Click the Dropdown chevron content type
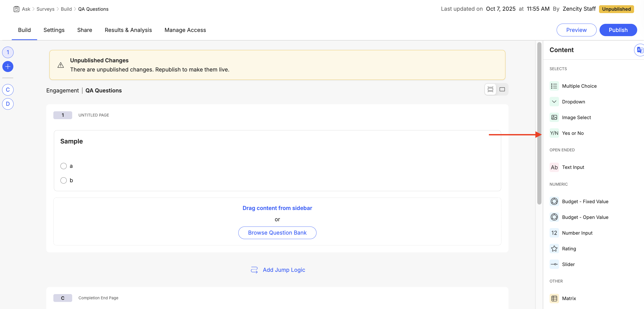This screenshot has height=309, width=644. [554, 102]
